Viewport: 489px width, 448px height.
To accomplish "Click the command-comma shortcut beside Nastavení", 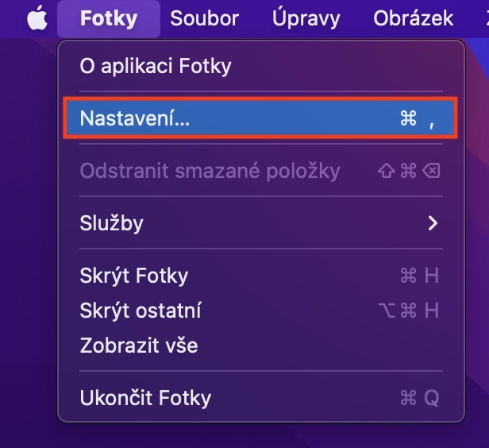I will pos(418,119).
